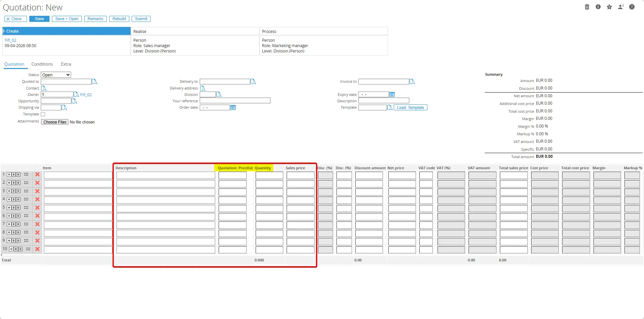This screenshot has height=319, width=644.
Task: Switch to the Extra tab
Action: (66, 64)
